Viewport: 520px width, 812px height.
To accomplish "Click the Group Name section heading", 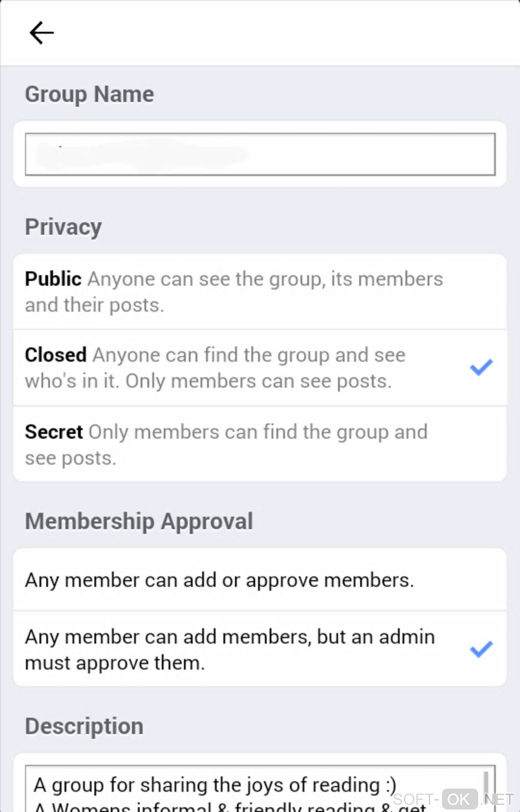I will [89, 94].
